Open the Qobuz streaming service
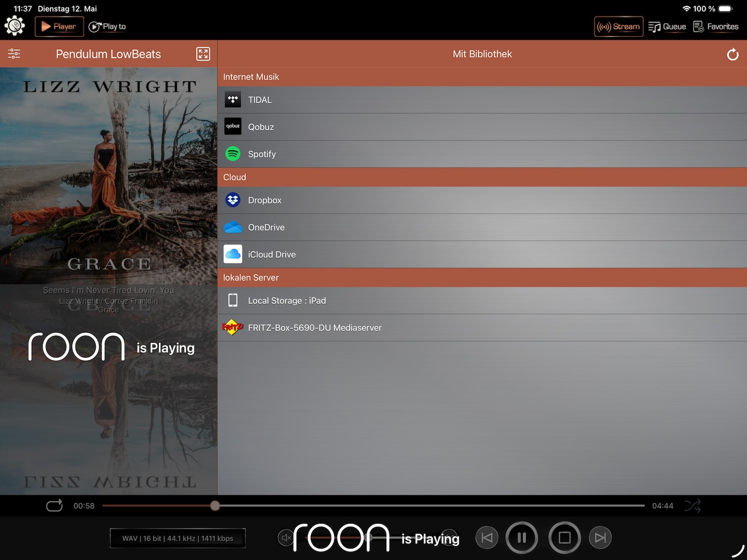This screenshot has width=747, height=560. coord(482,127)
